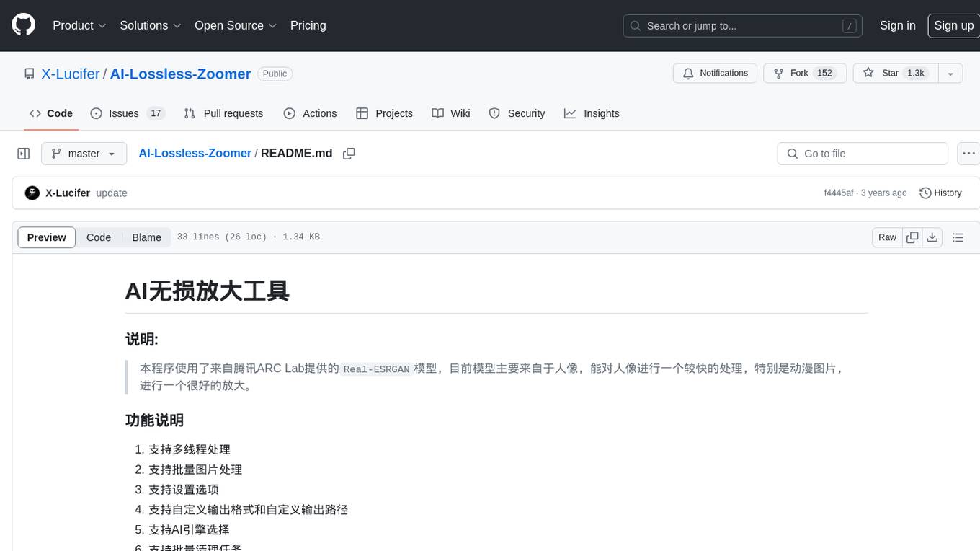
Task: Click list item 支持批量图片处理
Action: click(x=195, y=470)
